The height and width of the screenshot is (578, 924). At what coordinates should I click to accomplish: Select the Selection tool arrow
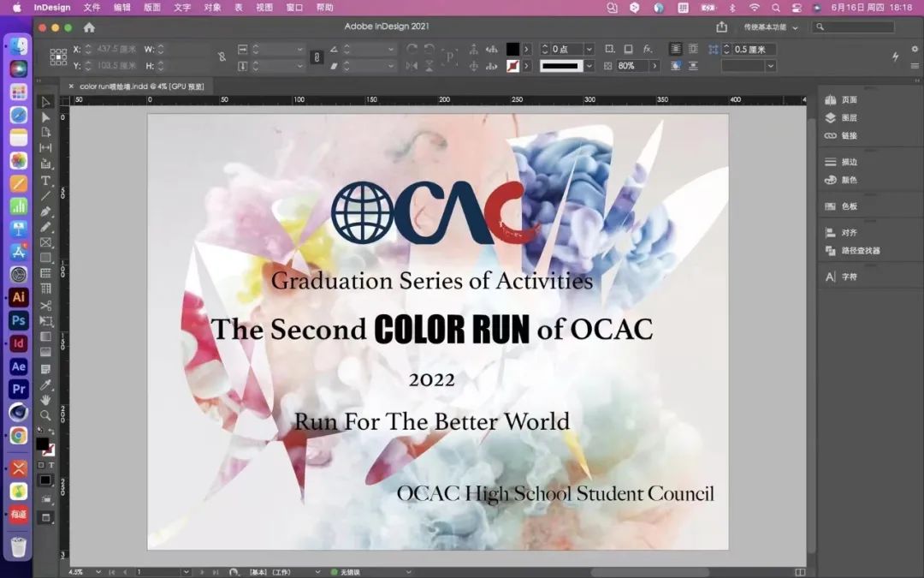point(45,102)
